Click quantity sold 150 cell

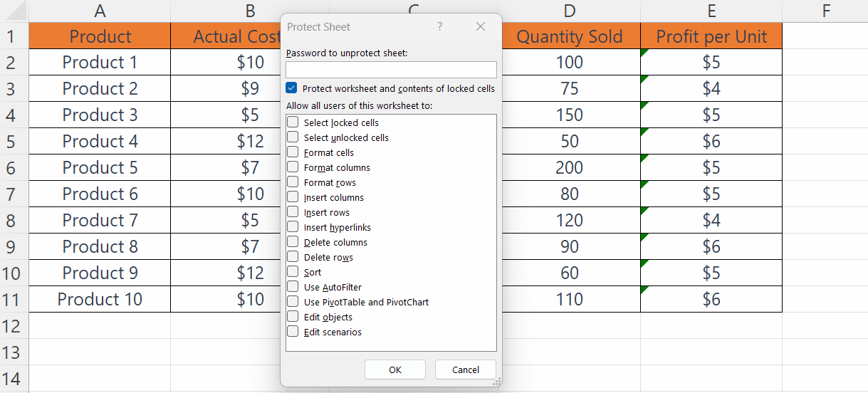click(x=571, y=115)
